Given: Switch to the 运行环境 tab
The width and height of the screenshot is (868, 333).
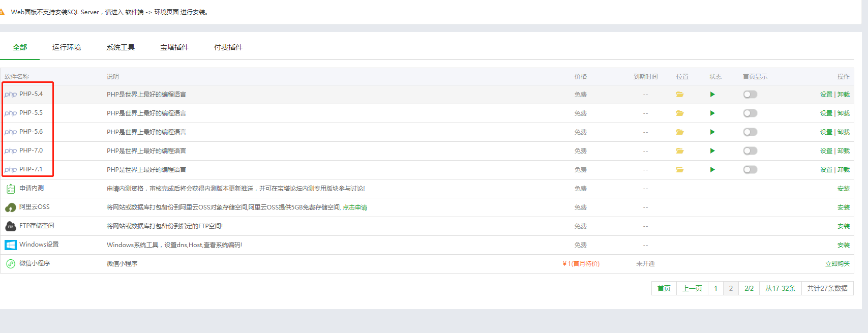Looking at the screenshot, I should tap(67, 47).
